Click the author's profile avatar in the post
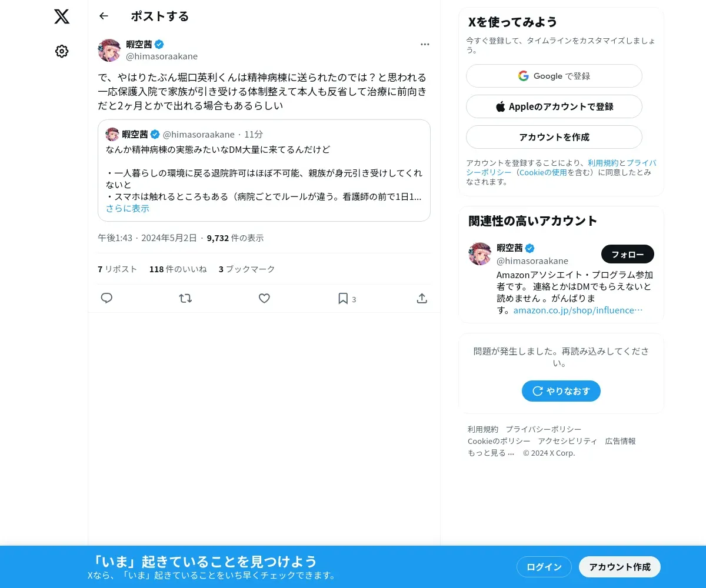This screenshot has width=706, height=588. pyautogui.click(x=109, y=51)
